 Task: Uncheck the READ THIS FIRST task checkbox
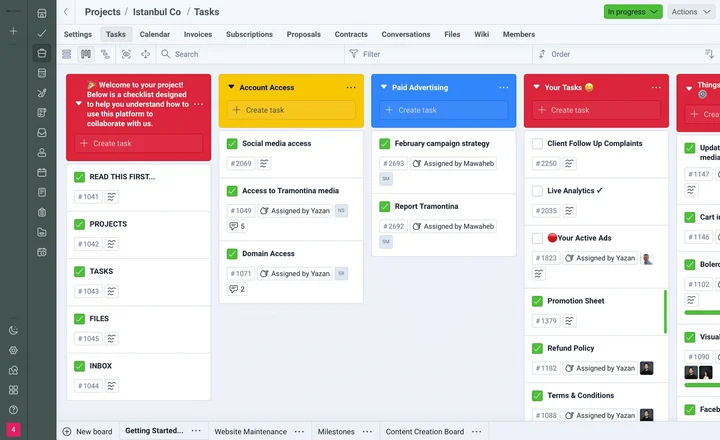pos(79,177)
